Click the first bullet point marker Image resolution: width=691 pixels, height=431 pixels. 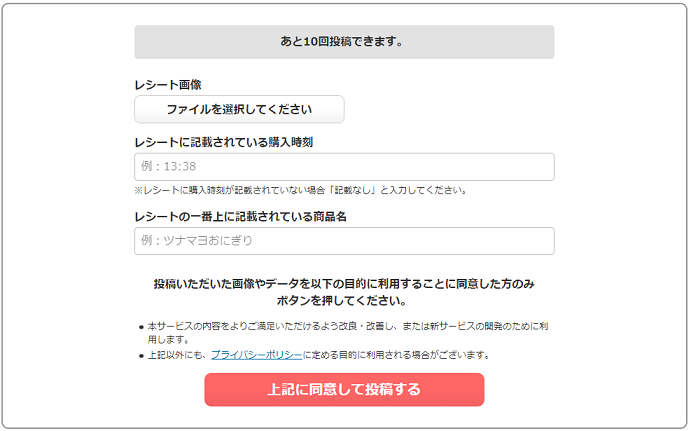140,327
